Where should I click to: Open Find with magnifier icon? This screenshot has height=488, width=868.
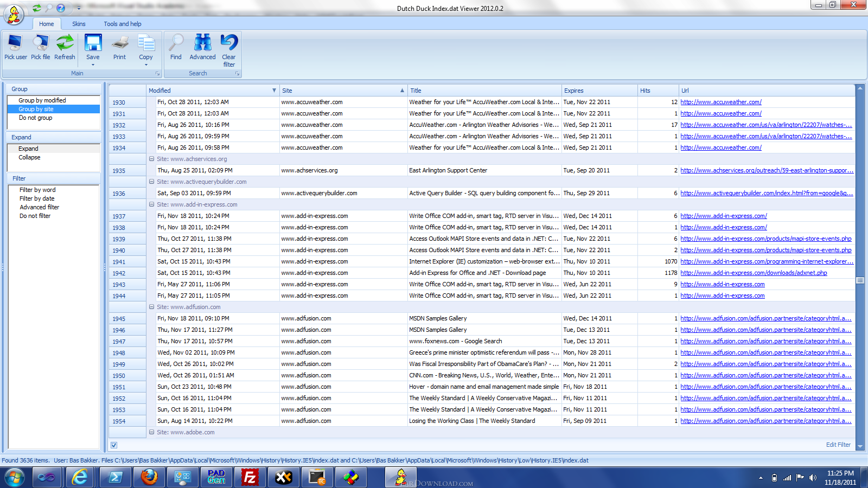coord(176,43)
